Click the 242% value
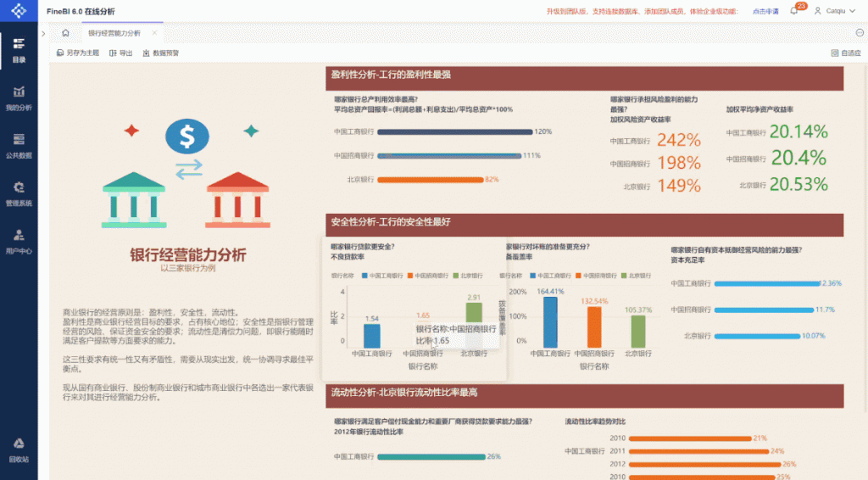This screenshot has width=868, height=480. [x=679, y=140]
